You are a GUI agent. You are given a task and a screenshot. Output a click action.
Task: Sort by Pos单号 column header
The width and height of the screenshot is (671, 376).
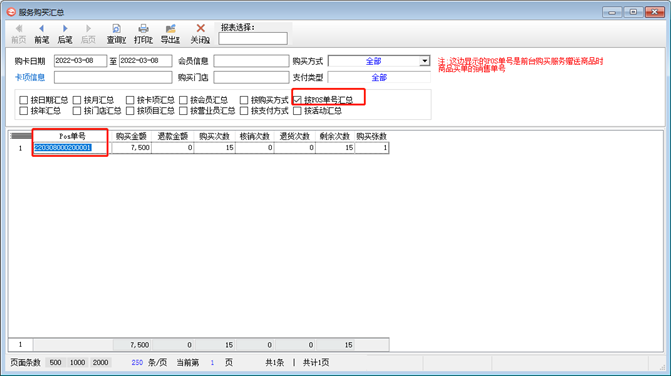coord(72,136)
